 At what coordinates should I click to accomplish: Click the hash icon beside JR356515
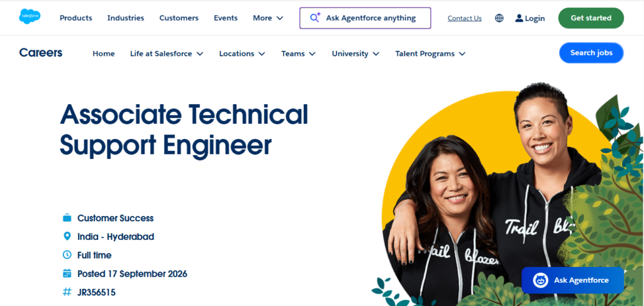67,292
